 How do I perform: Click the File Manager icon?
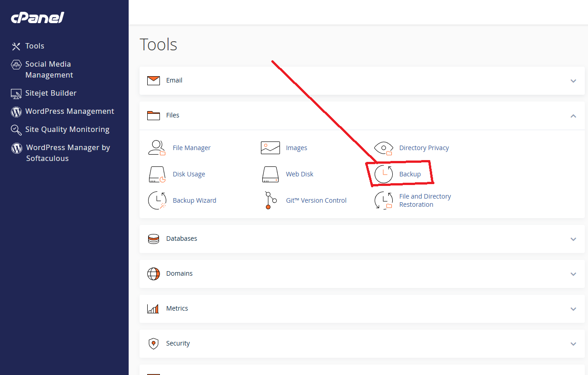[x=157, y=148]
